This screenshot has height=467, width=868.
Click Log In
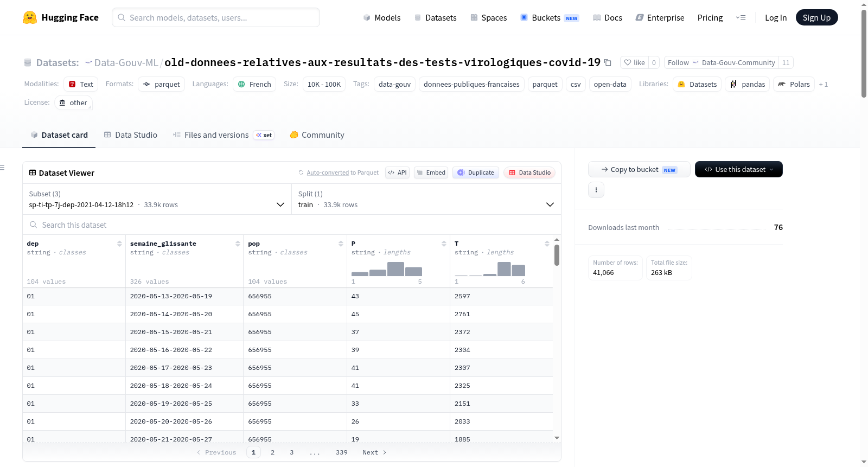click(776, 18)
